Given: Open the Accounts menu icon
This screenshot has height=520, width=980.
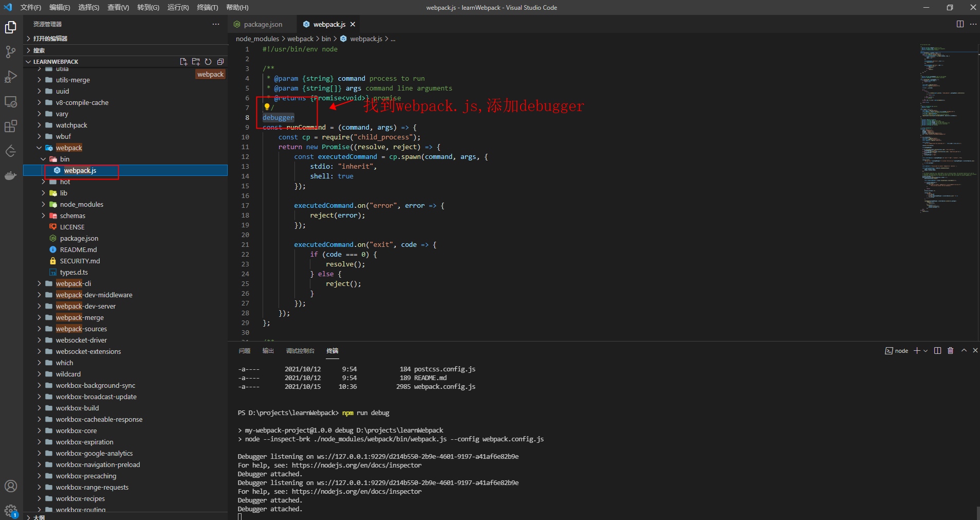Looking at the screenshot, I should tap(11, 486).
